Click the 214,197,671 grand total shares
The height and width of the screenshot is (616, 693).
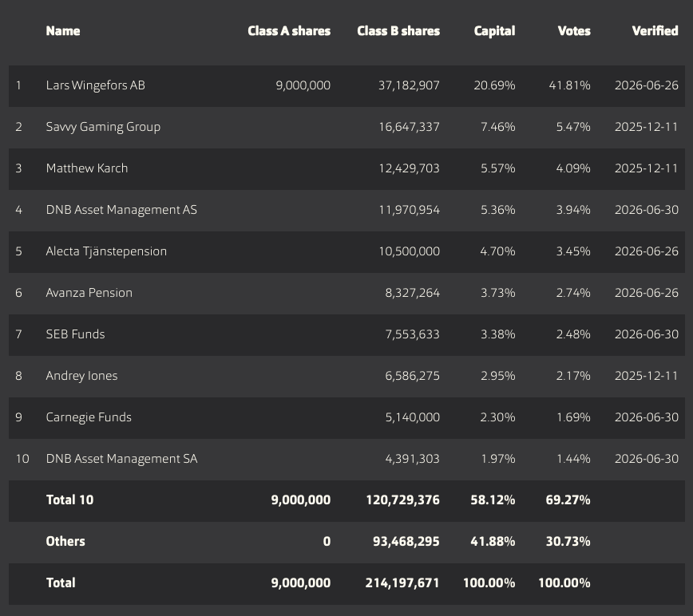click(x=402, y=582)
